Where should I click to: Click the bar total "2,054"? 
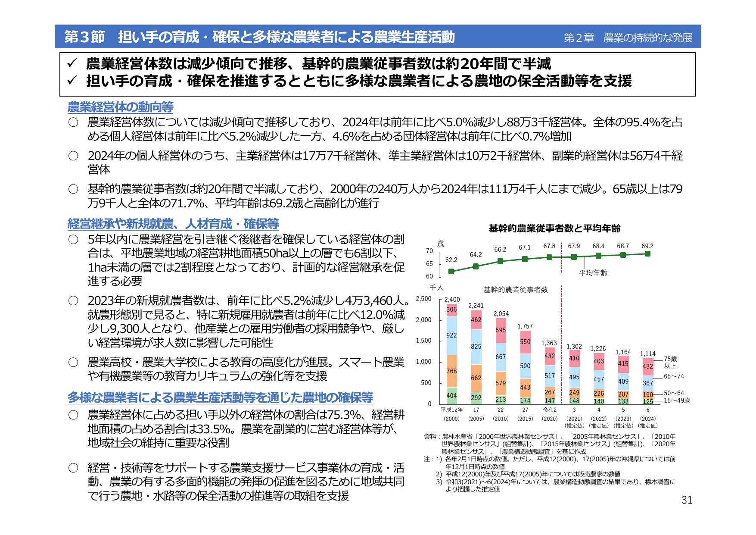(501, 314)
